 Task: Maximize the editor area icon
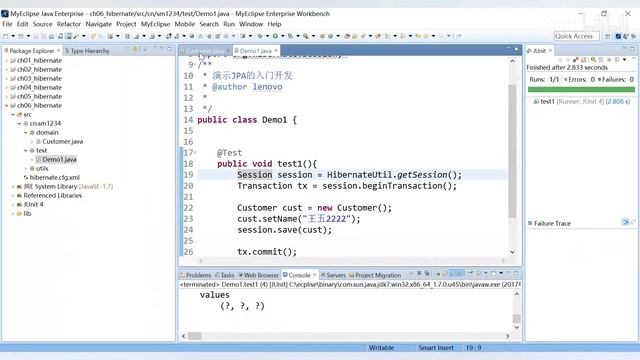coord(516,49)
